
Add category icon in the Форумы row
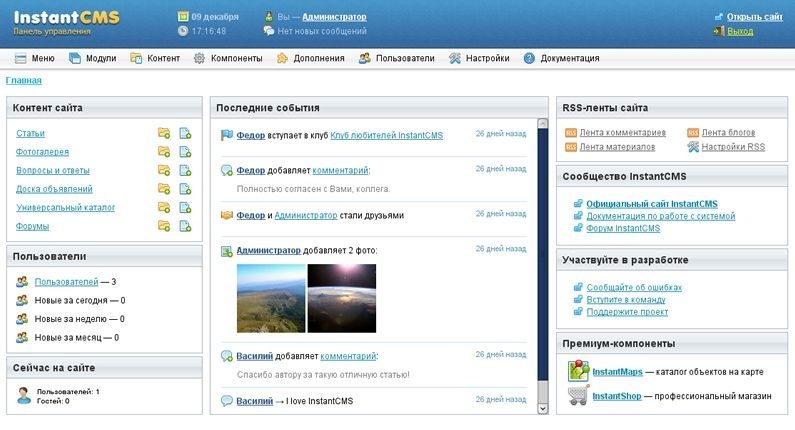tap(164, 226)
